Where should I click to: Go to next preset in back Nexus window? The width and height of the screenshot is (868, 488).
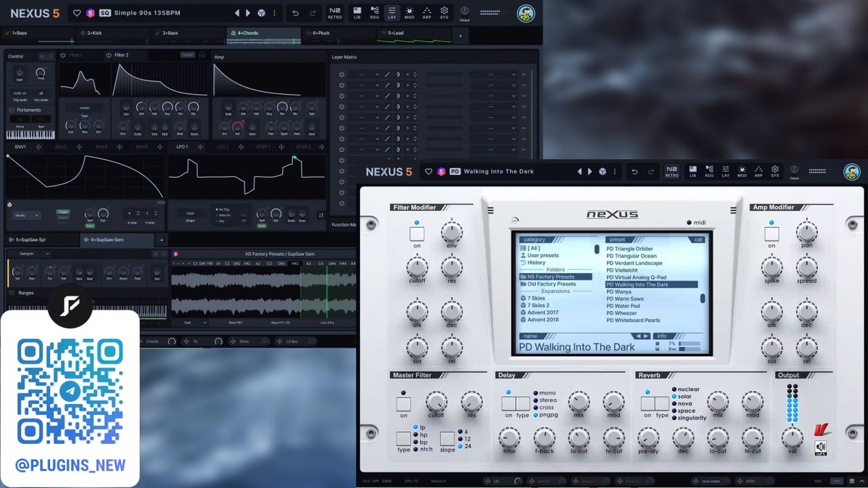point(248,13)
